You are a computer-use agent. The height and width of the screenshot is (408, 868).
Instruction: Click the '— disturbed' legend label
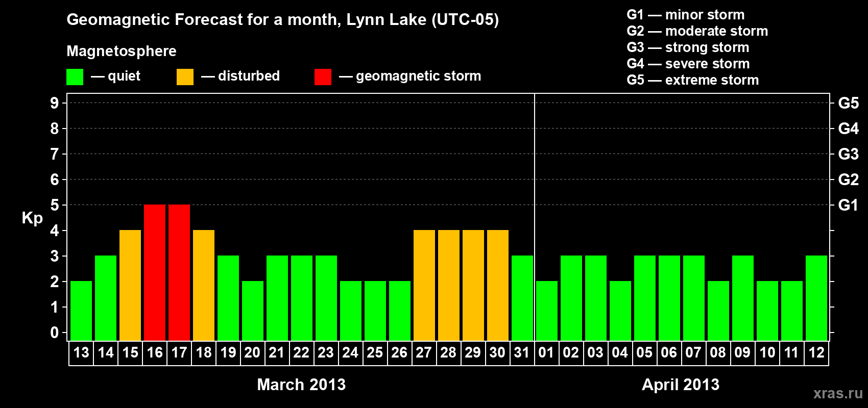click(240, 76)
